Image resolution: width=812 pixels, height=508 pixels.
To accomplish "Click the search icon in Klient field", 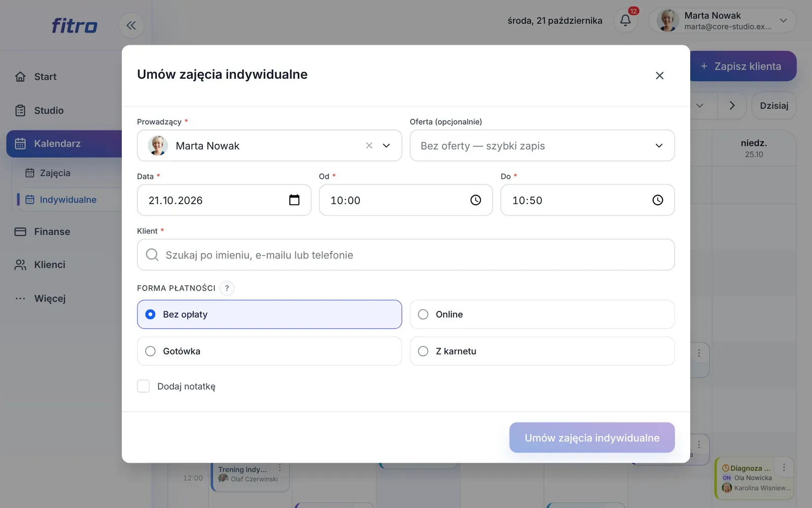I will click(x=152, y=255).
